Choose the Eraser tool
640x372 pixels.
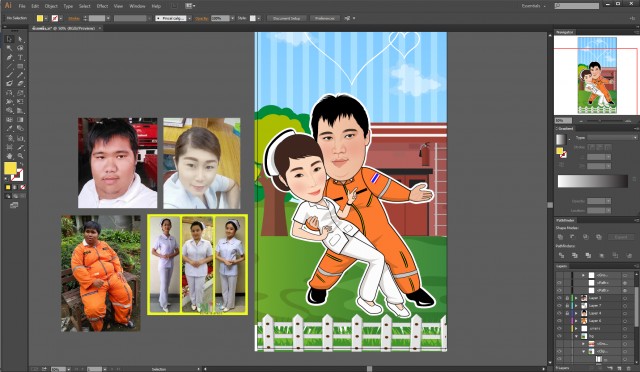coord(20,84)
